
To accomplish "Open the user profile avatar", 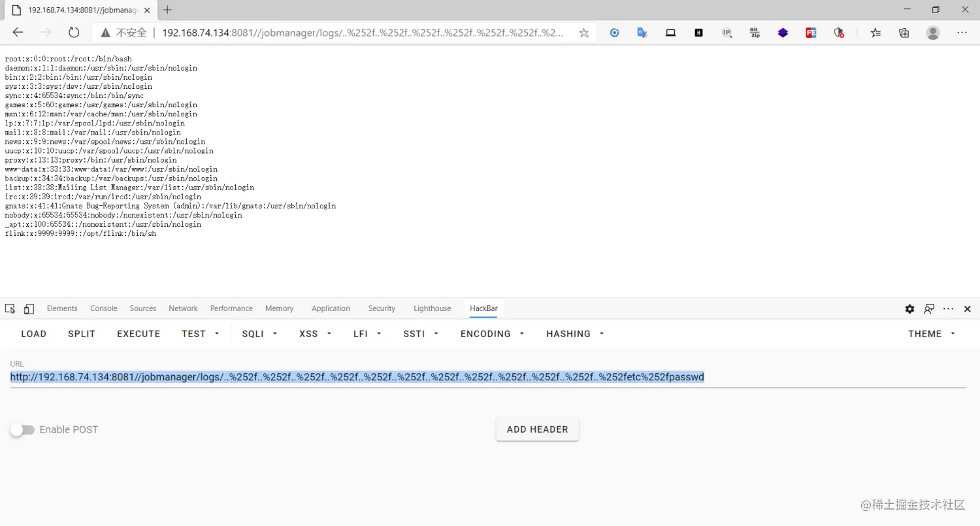I will point(933,33).
